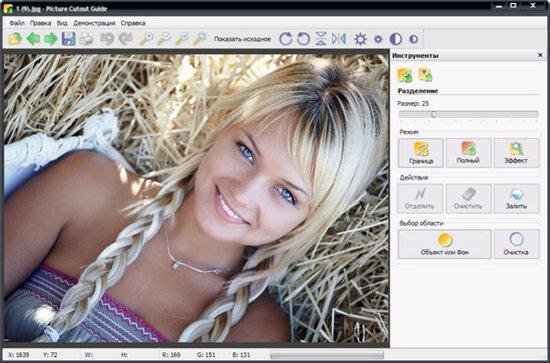Decrease contrast with the small half-circle icon

pyautogui.click(x=414, y=39)
